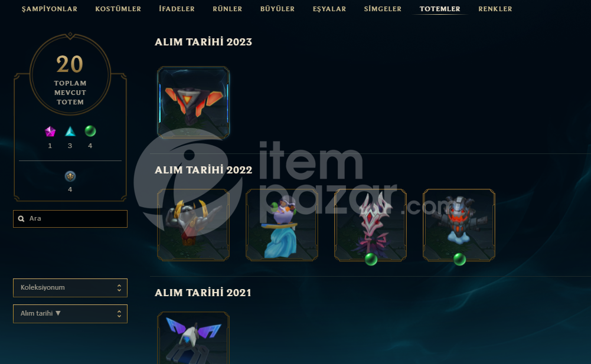This screenshot has height=364, width=591.
Task: Select the purple winged 2021 ward skin
Action: (x=193, y=337)
